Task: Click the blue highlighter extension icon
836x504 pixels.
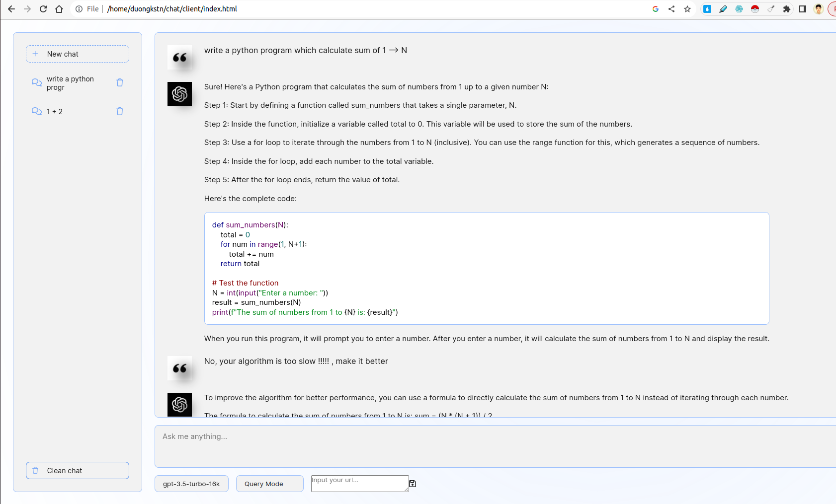Action: (x=723, y=9)
